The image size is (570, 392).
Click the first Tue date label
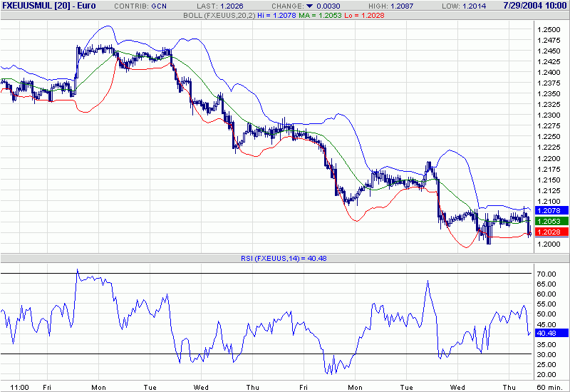coord(150,387)
